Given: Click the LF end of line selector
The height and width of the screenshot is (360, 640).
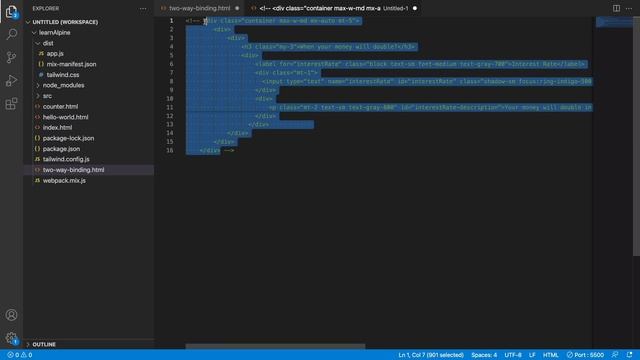Looking at the screenshot, I should coord(532,355).
